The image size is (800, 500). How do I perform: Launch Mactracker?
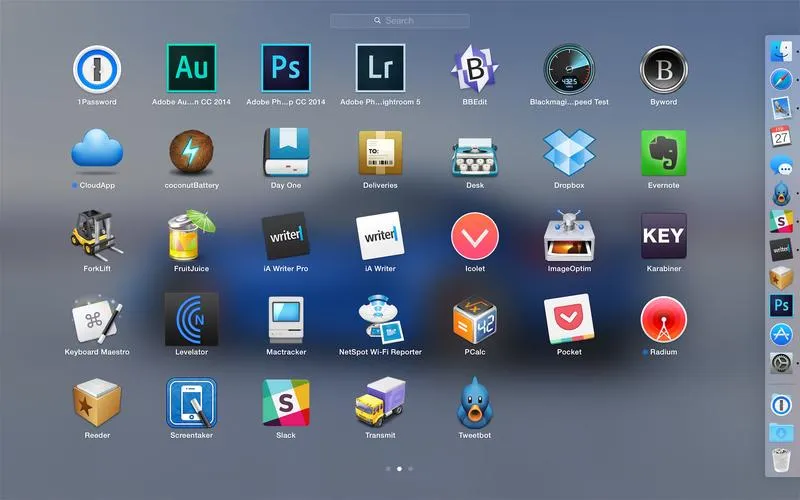286,319
